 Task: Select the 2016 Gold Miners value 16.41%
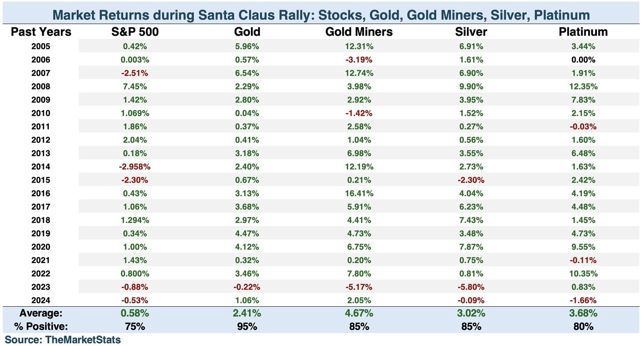pos(359,193)
